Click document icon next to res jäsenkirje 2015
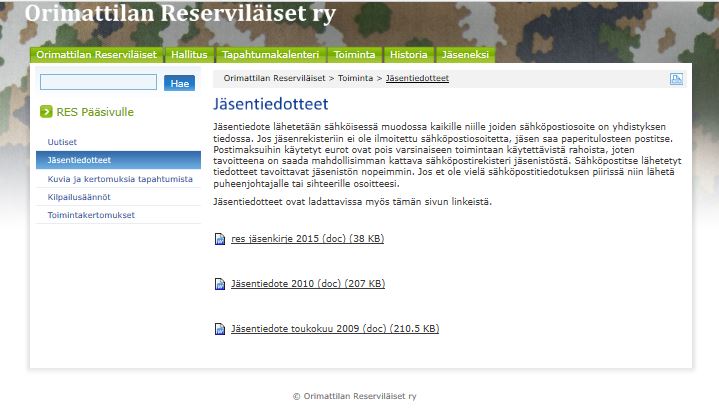The height and width of the screenshot is (414, 719). point(220,239)
